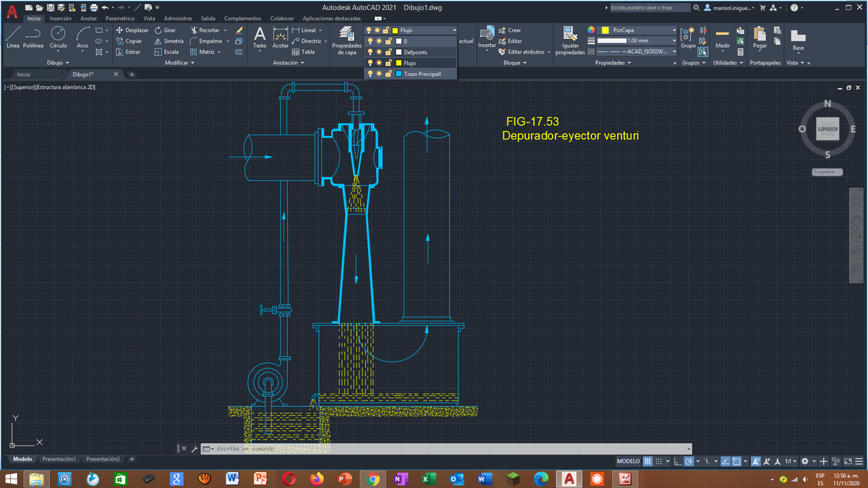Viewport: 868px width, 488px height.
Task: Click the Grupo tool
Action: tap(688, 37)
